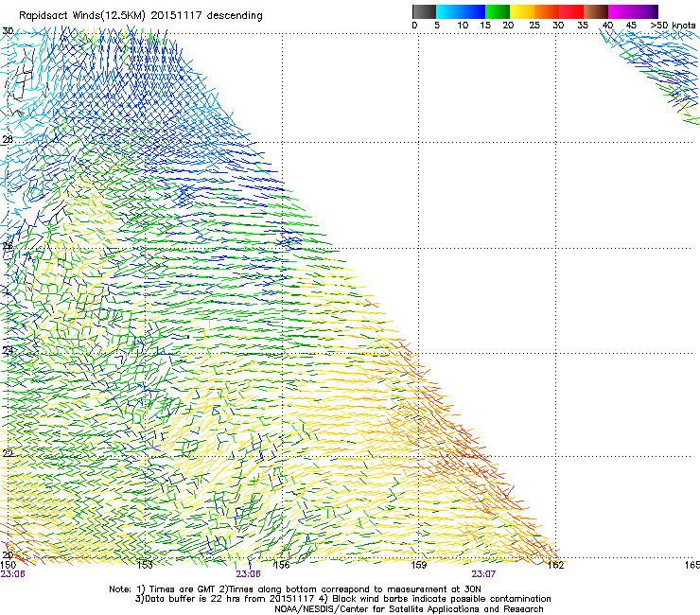Click the longitude label "150"
The image size is (700, 615).
(x=8, y=565)
